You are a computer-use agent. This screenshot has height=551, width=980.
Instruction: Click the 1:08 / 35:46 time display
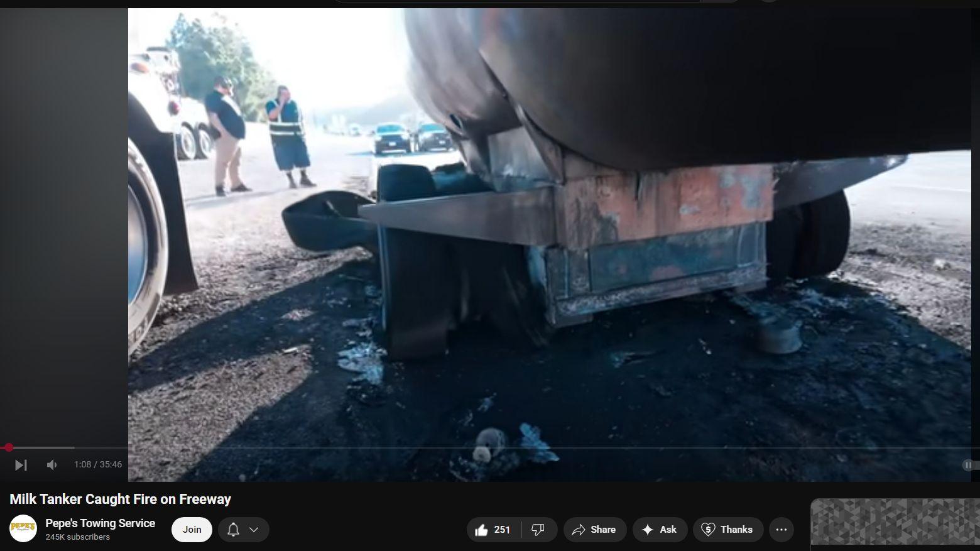pyautogui.click(x=98, y=465)
